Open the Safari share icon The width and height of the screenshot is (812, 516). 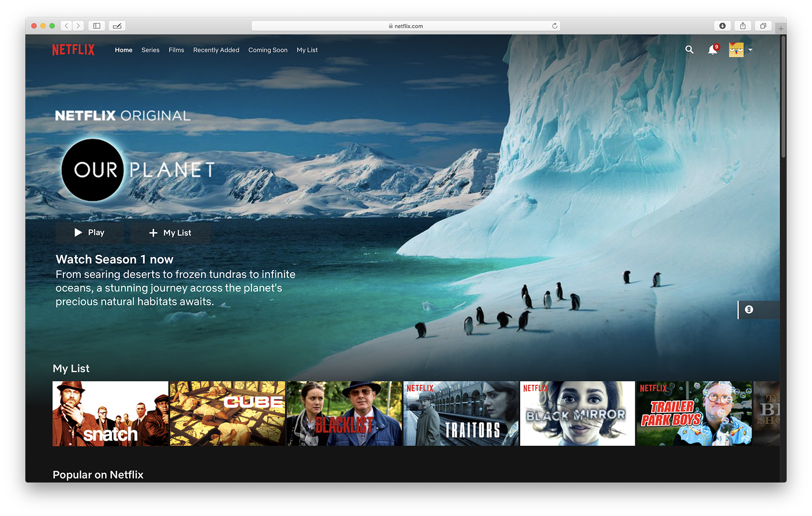(x=743, y=26)
